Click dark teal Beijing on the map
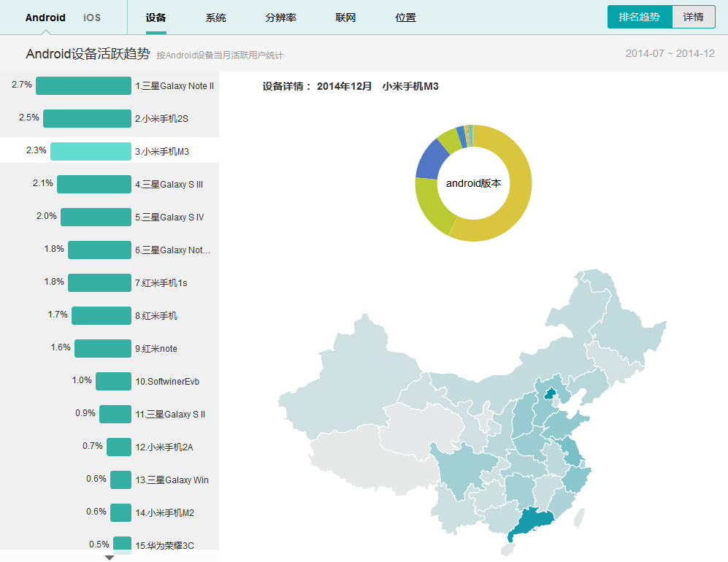Viewport: 728px width, 562px height. tap(550, 394)
